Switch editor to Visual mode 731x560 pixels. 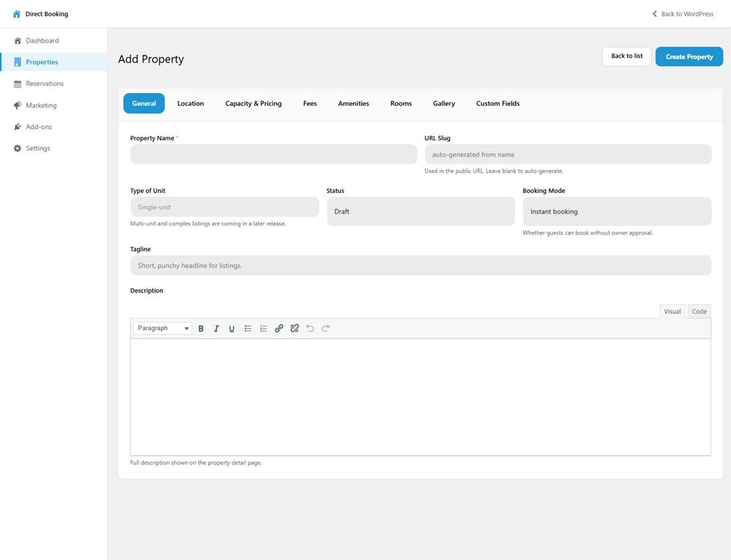673,311
